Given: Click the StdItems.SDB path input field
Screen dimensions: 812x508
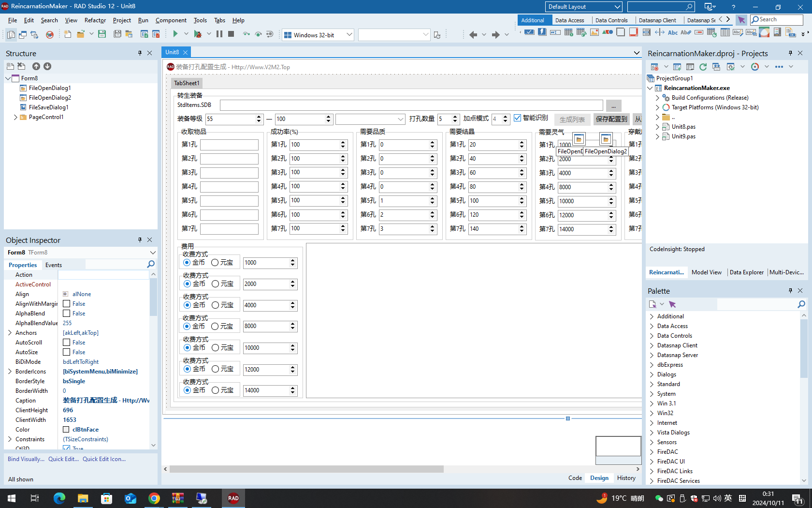Looking at the screenshot, I should (411, 105).
